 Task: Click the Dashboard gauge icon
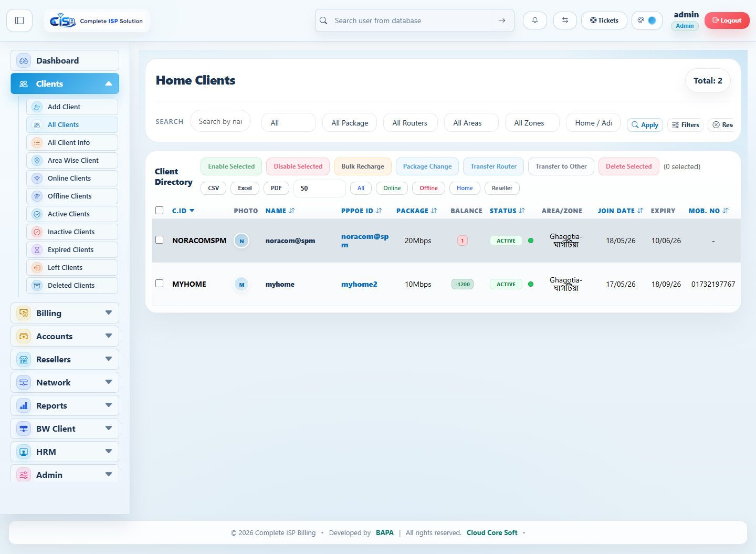pyautogui.click(x=24, y=61)
